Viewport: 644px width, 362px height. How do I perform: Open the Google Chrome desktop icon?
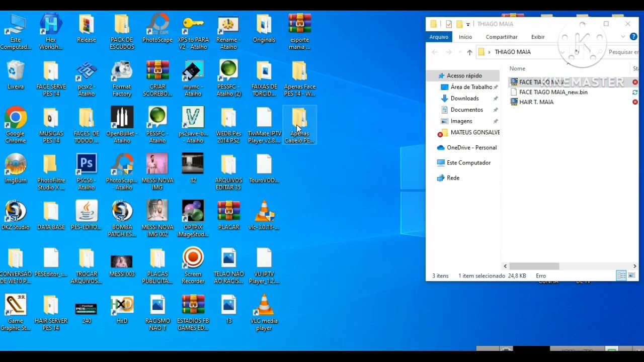tap(16, 125)
